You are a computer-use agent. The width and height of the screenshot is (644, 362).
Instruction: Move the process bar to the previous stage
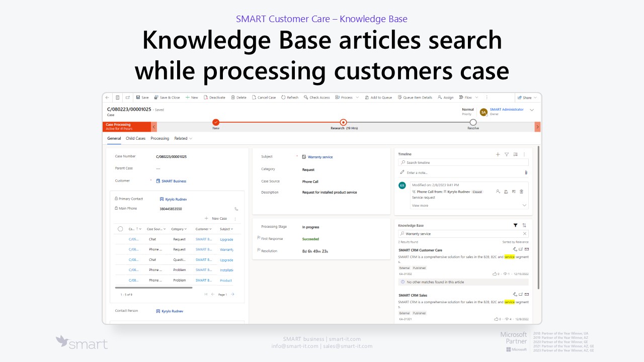pyautogui.click(x=154, y=127)
